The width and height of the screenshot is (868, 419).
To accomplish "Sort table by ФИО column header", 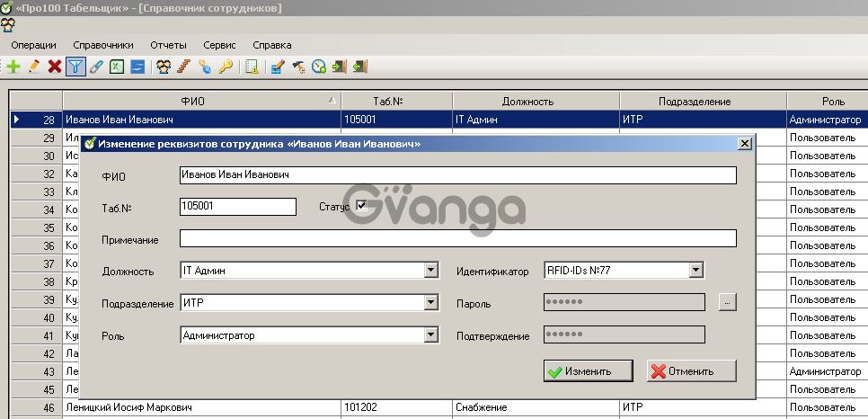I will (x=201, y=101).
